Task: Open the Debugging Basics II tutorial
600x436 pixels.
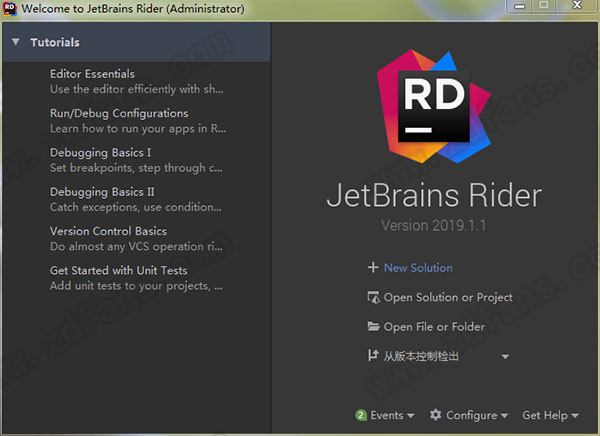Action: [102, 192]
